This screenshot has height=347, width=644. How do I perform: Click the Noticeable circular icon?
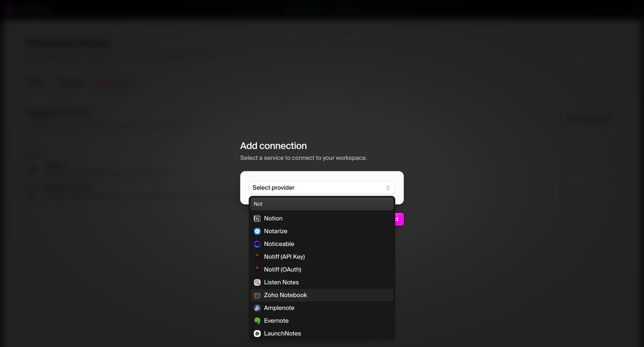pos(257,244)
